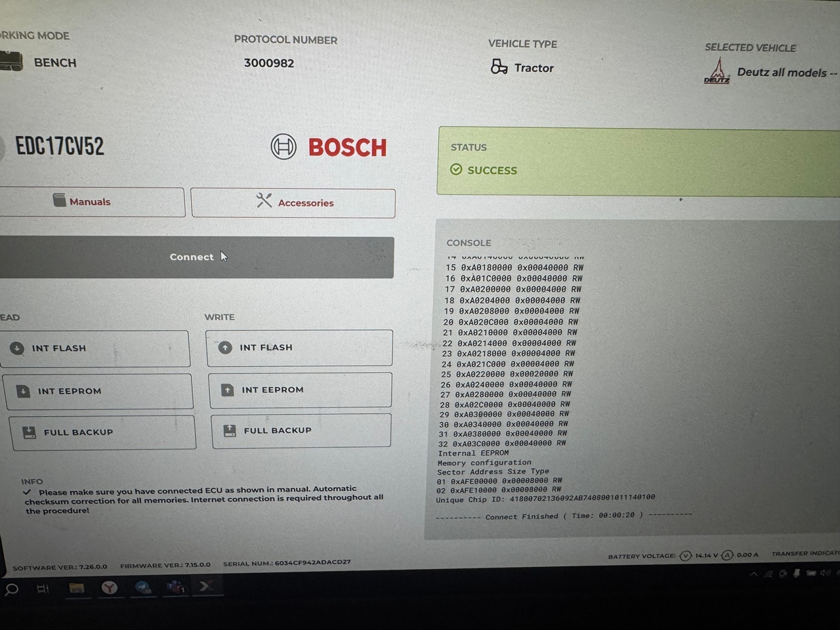The image size is (840, 630).
Task: Click firmware version 7.15.0.0 text
Action: 165,565
